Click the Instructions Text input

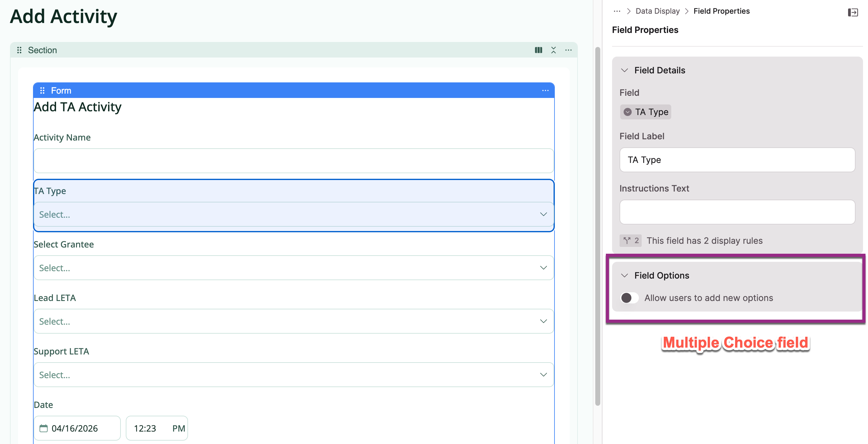737,212
